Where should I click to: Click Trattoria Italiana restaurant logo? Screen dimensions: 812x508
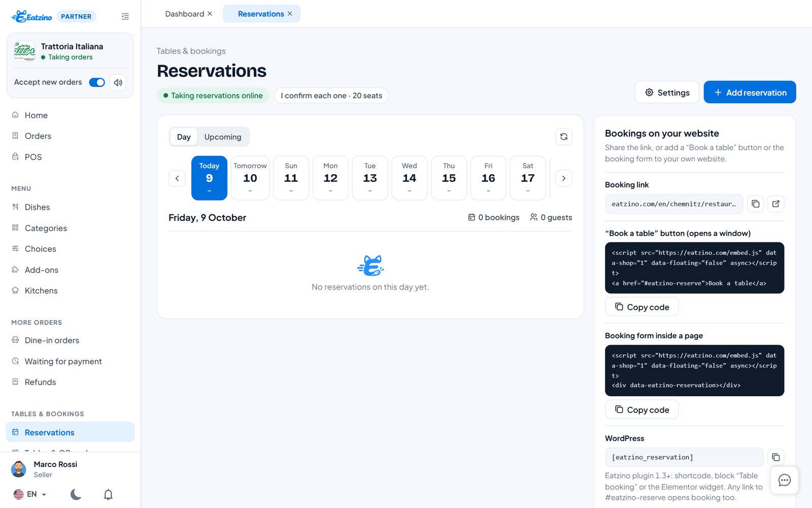[x=24, y=51]
